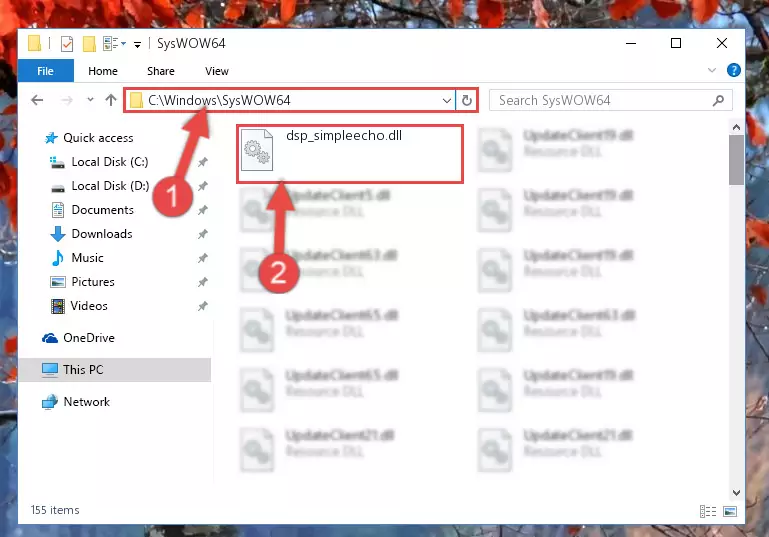The width and height of the screenshot is (769, 537).
Task: Click the scrollbar down arrow
Action: pos(736,492)
